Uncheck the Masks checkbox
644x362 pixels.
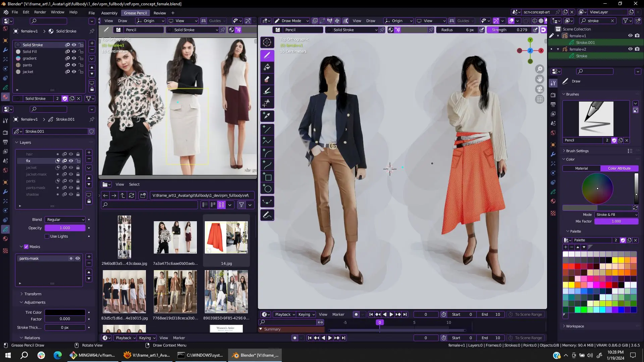pyautogui.click(x=26, y=247)
